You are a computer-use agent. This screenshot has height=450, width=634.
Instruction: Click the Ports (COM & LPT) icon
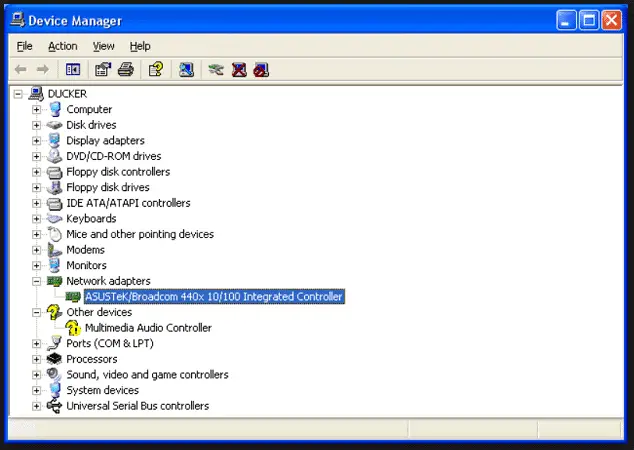(x=54, y=343)
